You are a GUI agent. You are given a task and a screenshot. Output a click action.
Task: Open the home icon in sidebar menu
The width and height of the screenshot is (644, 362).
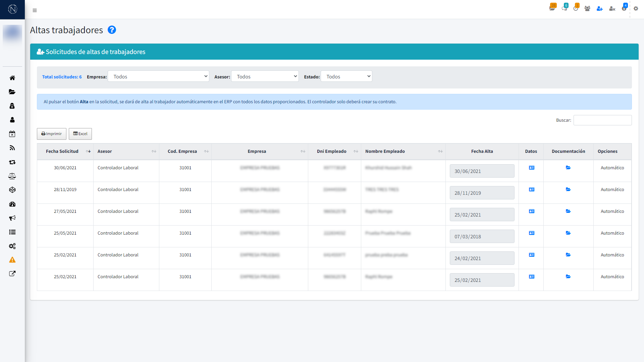(12, 78)
